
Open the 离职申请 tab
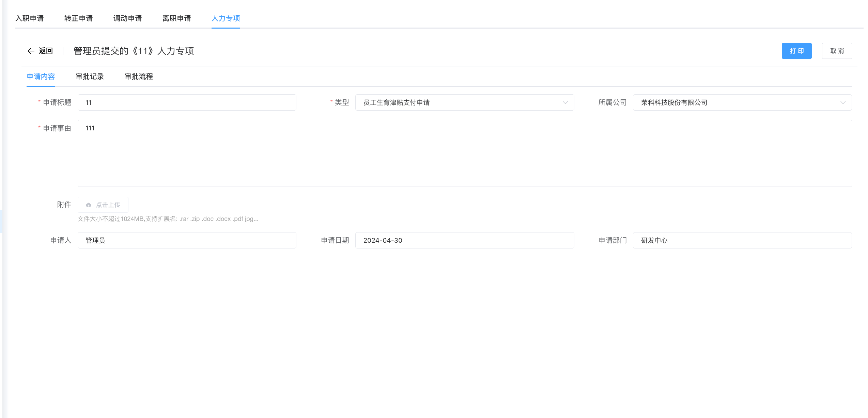click(177, 18)
